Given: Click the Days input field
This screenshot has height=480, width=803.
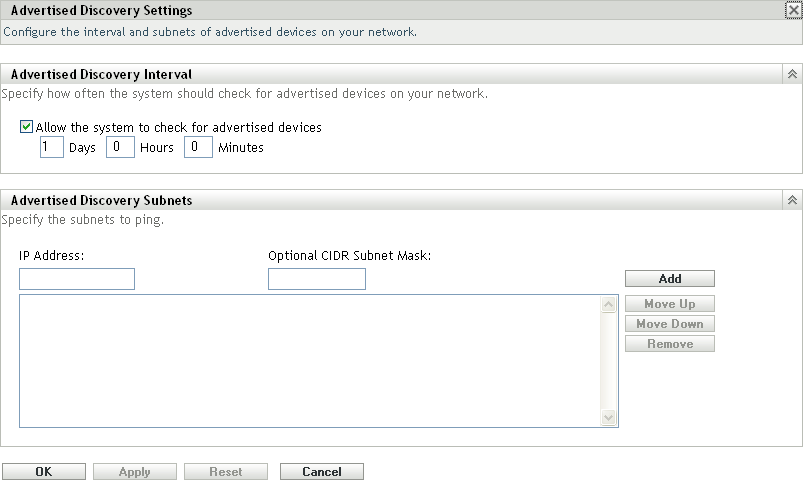Looking at the screenshot, I should click(x=51, y=148).
